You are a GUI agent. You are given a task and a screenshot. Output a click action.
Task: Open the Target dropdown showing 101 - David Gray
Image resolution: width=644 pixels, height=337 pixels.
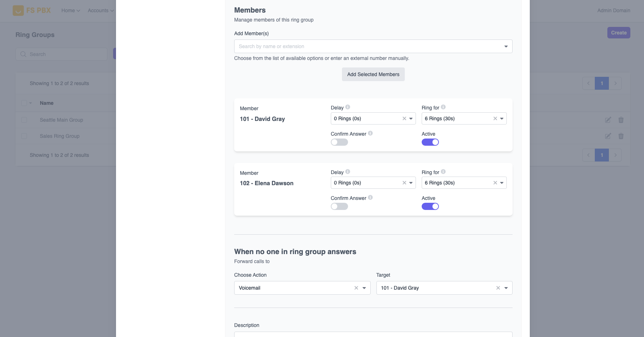click(506, 287)
